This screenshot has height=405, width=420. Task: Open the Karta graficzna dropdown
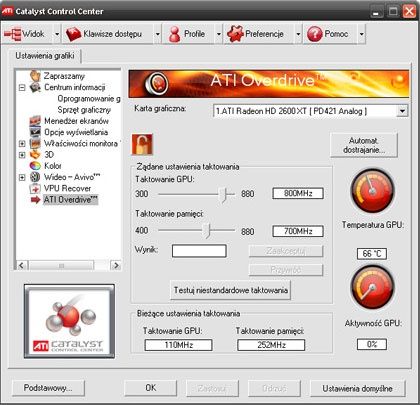point(402,111)
